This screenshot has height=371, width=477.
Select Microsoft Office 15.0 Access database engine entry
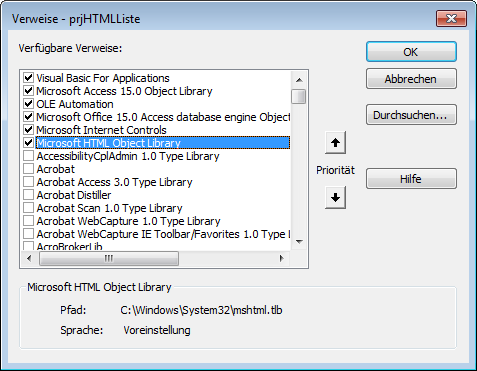coord(163,117)
